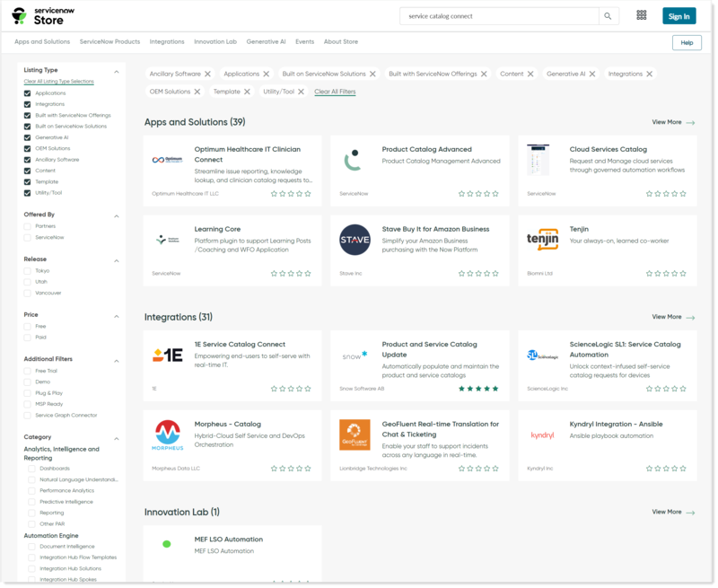Collapse the Release filter section

tap(117, 261)
